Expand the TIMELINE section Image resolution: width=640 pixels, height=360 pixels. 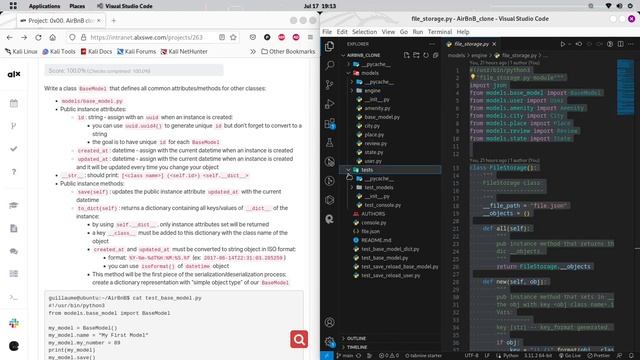(x=357, y=347)
